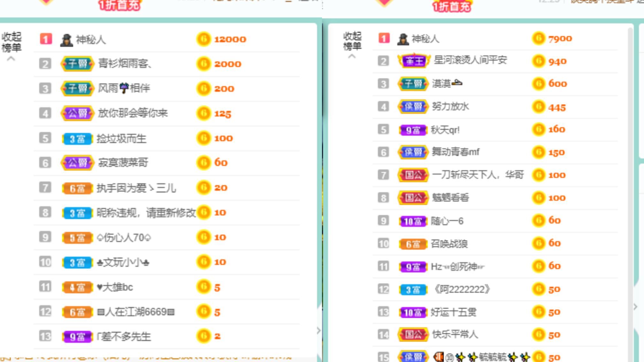644x362 pixels.
Task: Select username 大雄bc
Action: (x=115, y=287)
